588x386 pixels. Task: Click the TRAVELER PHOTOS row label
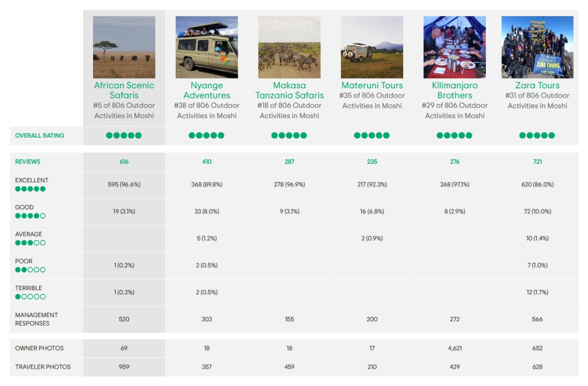pos(42,367)
